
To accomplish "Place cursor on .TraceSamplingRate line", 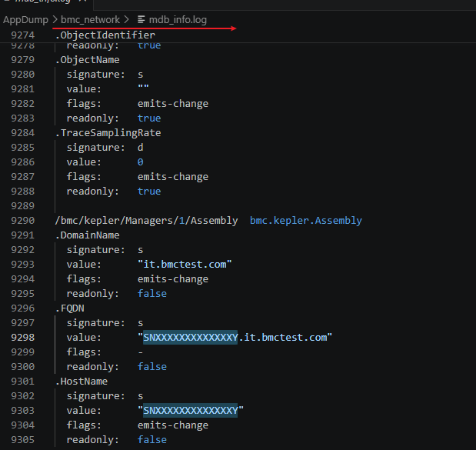I will click(108, 132).
